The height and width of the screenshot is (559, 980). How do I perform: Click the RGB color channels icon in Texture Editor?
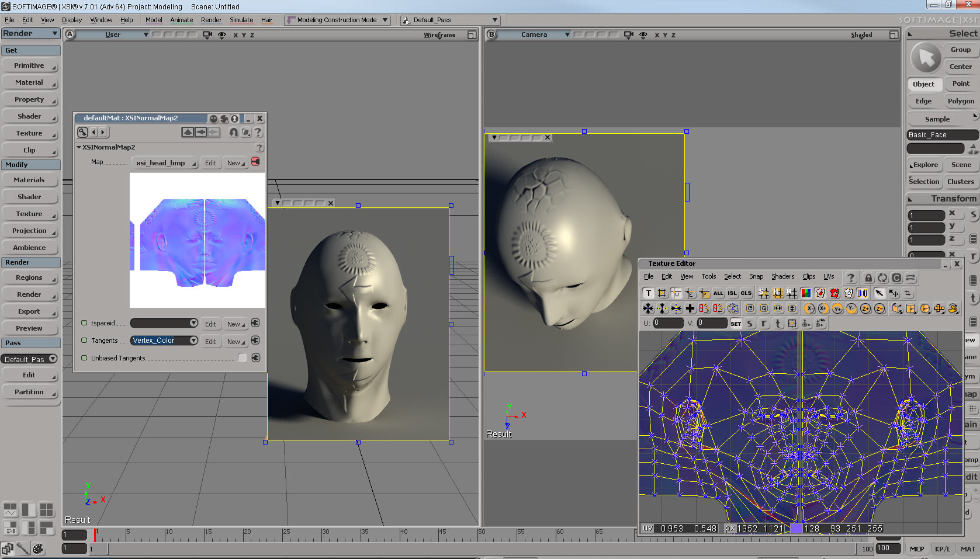pos(806,293)
